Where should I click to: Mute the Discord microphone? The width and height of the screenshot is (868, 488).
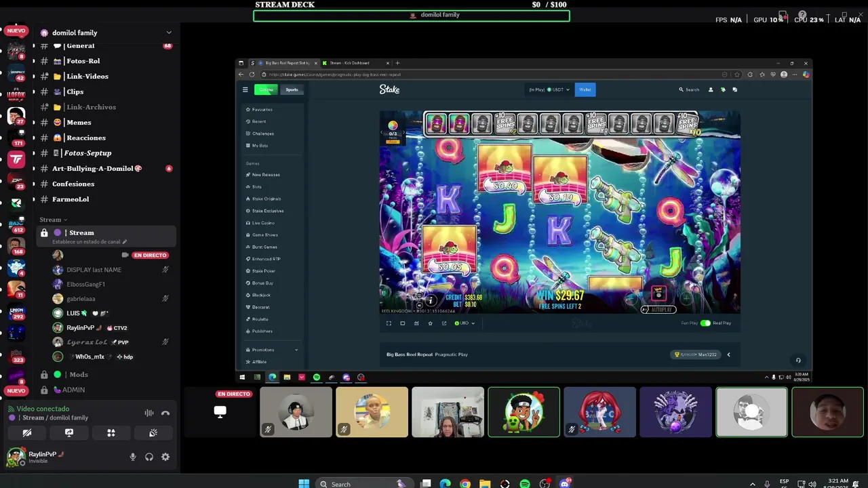pyautogui.click(x=133, y=457)
